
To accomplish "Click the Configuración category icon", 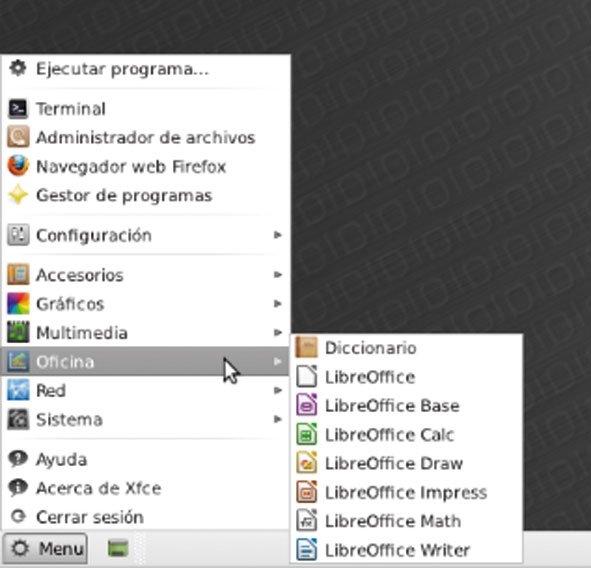I will (x=18, y=235).
